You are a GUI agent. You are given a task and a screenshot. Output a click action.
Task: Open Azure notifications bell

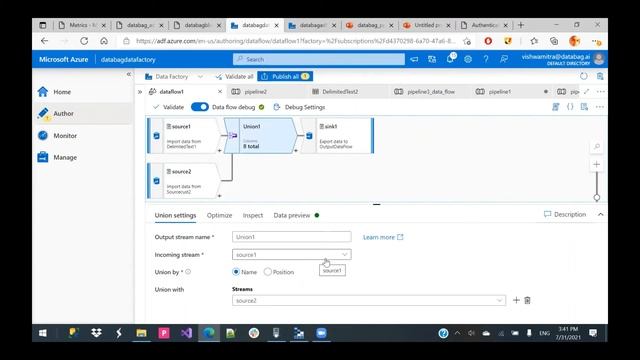[450, 59]
